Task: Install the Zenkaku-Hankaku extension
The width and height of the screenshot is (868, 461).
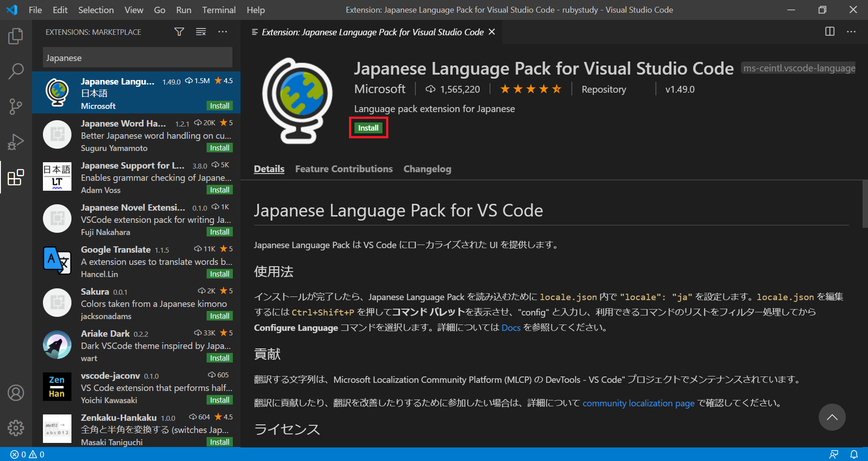Action: coord(220,442)
